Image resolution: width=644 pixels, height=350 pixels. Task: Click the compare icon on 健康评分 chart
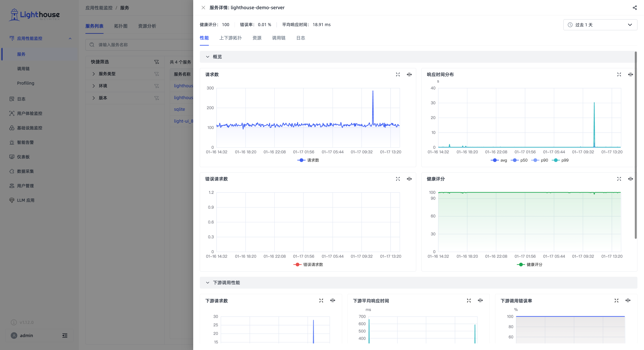pyautogui.click(x=630, y=179)
